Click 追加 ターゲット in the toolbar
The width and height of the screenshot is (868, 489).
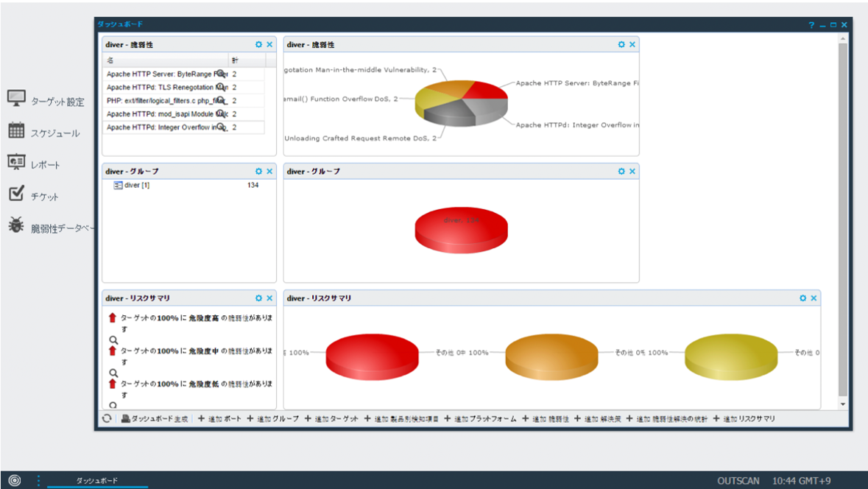[x=331, y=418]
